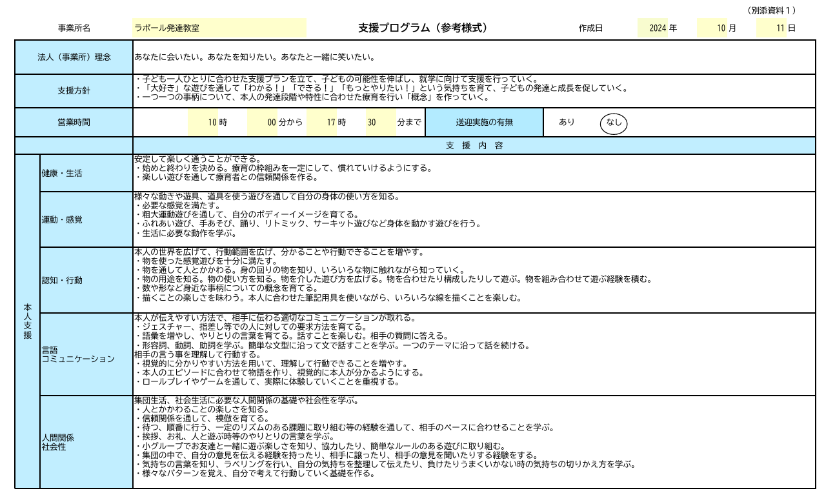This screenshot has width=835, height=504.
Task: Click the line starting 集団生活、社会生活に必要な
Action: tap(246, 400)
